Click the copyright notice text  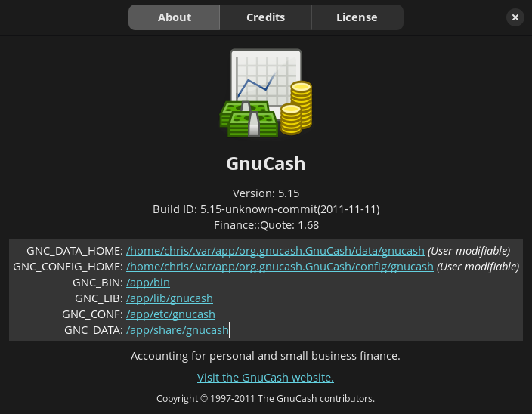(x=265, y=398)
